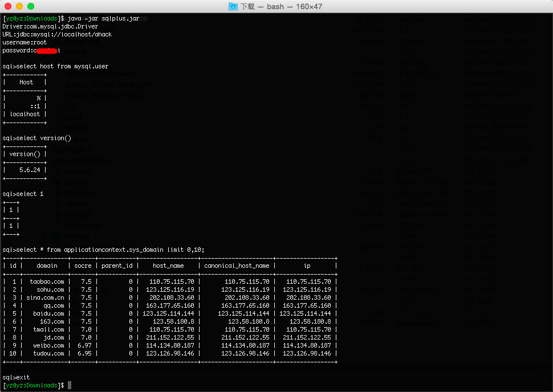Screen dimensions: 553x392
Task: Select the "5.6.24" version value
Action: (30, 170)
